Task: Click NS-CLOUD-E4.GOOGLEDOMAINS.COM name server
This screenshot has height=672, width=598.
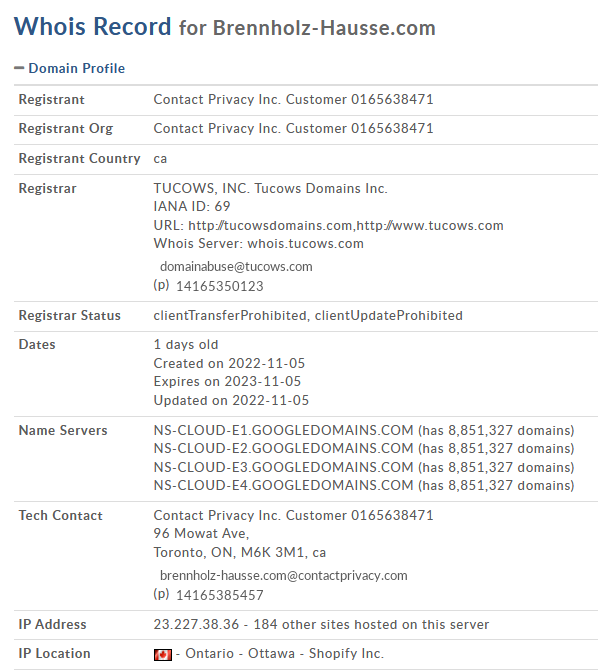Action: [283, 485]
